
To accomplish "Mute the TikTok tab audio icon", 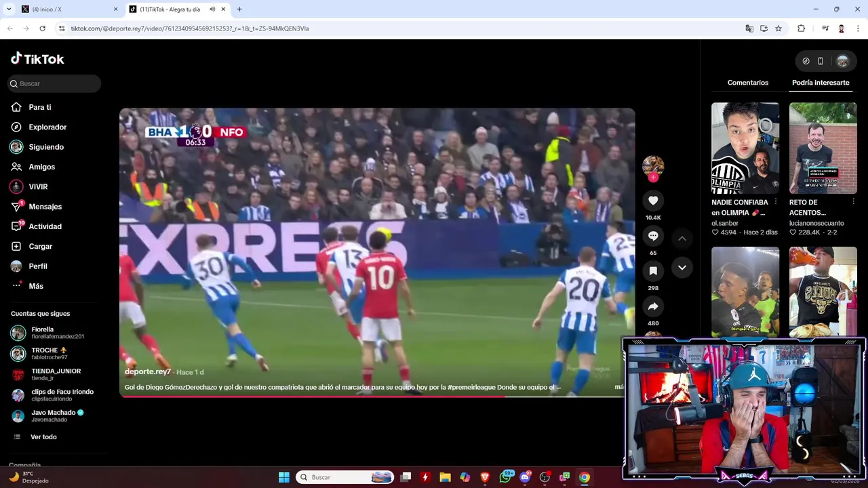I will 212,9.
